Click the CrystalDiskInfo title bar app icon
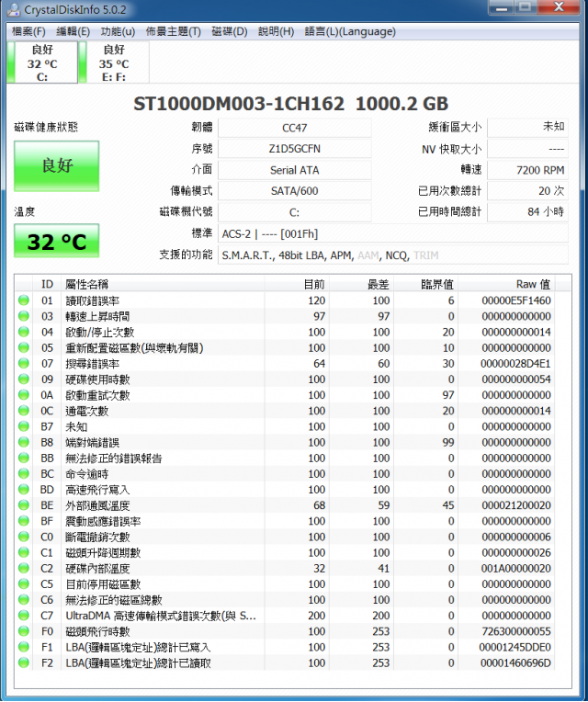The image size is (588, 702). tap(15, 9)
